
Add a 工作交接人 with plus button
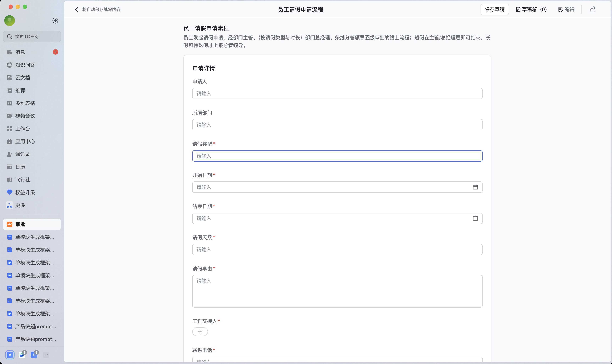tap(200, 332)
